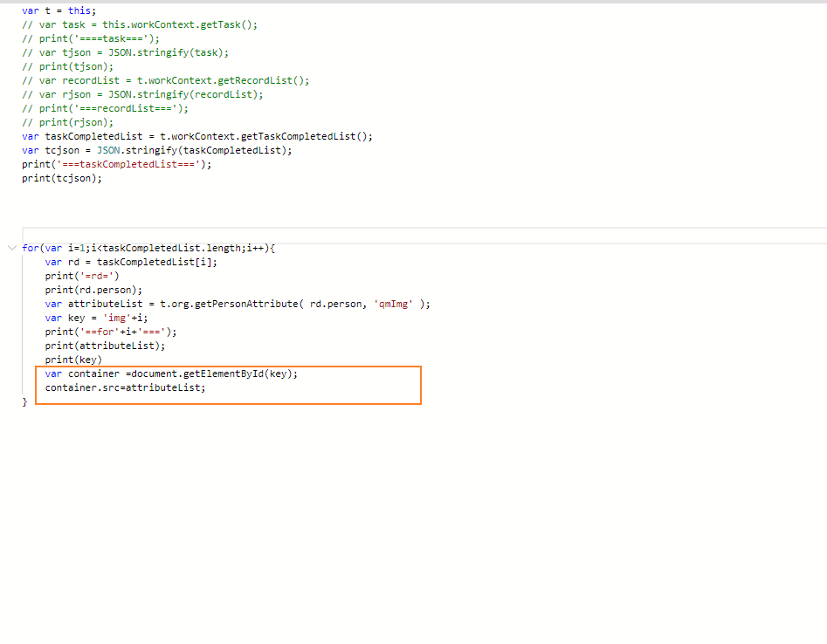Click line 'print(tcjson);'
This screenshot has height=644, width=827.
click(62, 178)
